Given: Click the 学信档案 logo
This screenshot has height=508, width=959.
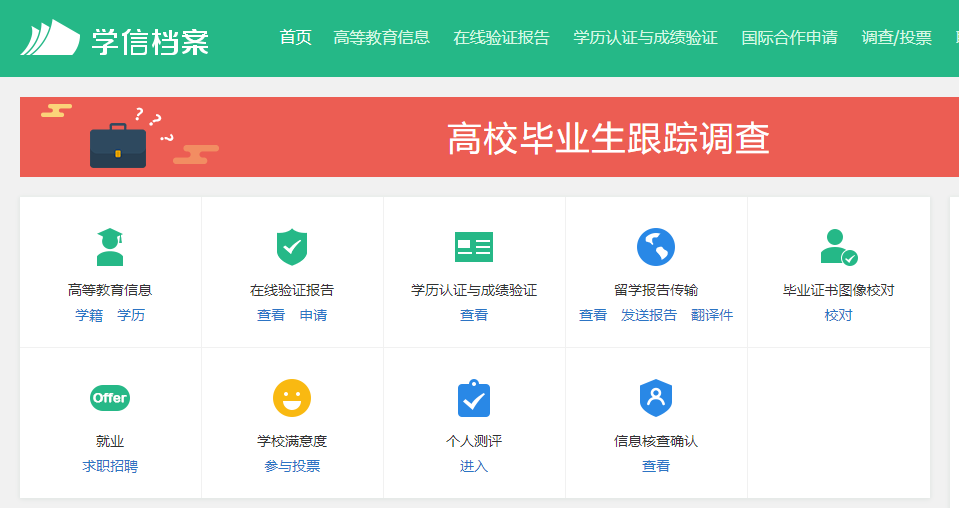Looking at the screenshot, I should click(x=115, y=38).
